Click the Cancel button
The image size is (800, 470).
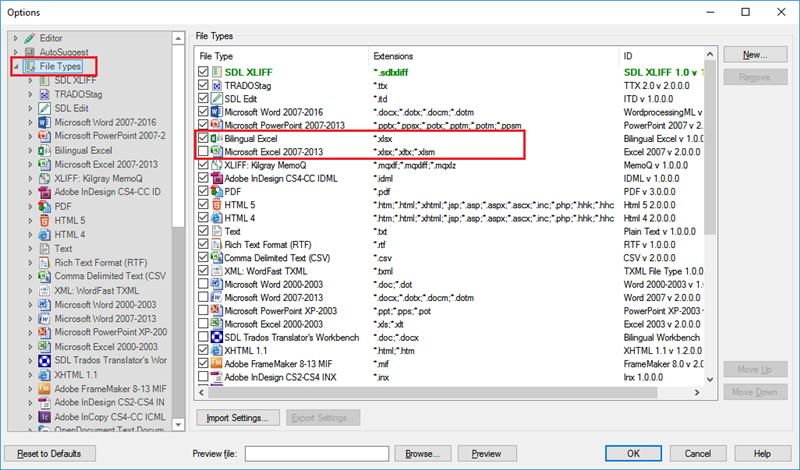pyautogui.click(x=697, y=454)
